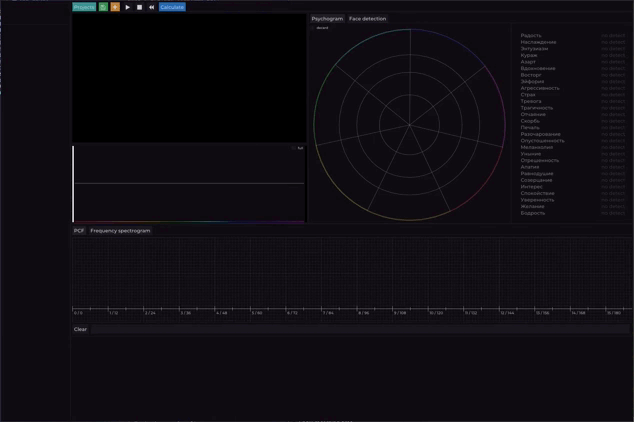Toggle the record checkbox above the psychogram
The height and width of the screenshot is (422, 634).
click(314, 28)
